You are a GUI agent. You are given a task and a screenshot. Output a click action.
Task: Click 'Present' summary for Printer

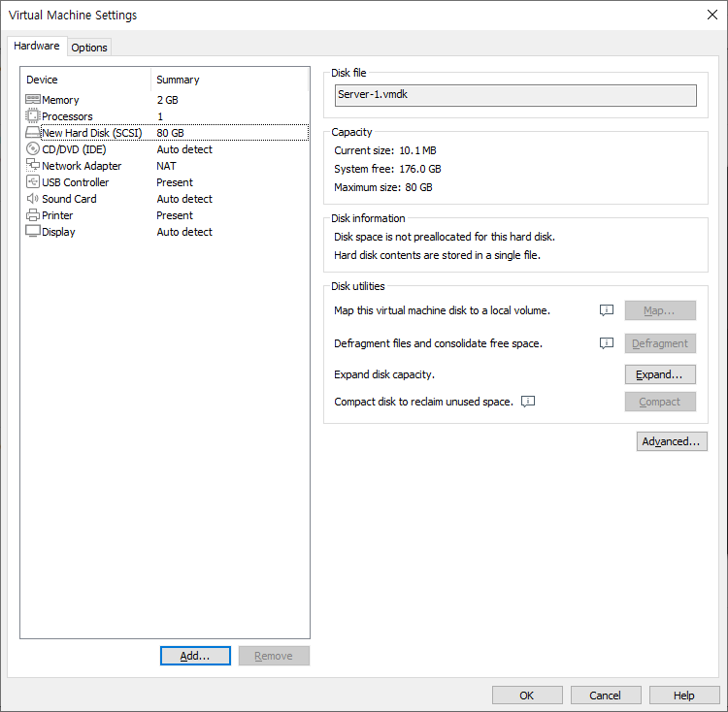click(175, 215)
